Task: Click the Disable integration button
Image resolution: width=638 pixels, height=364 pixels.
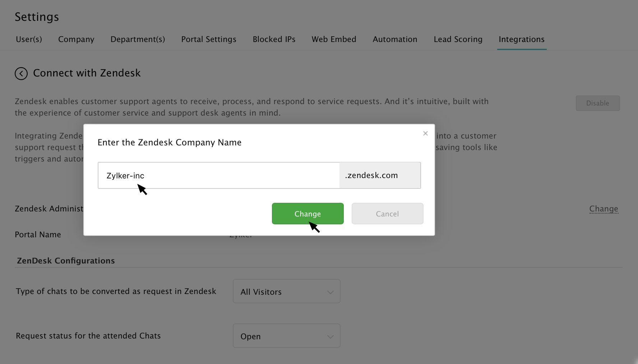Action: click(597, 103)
